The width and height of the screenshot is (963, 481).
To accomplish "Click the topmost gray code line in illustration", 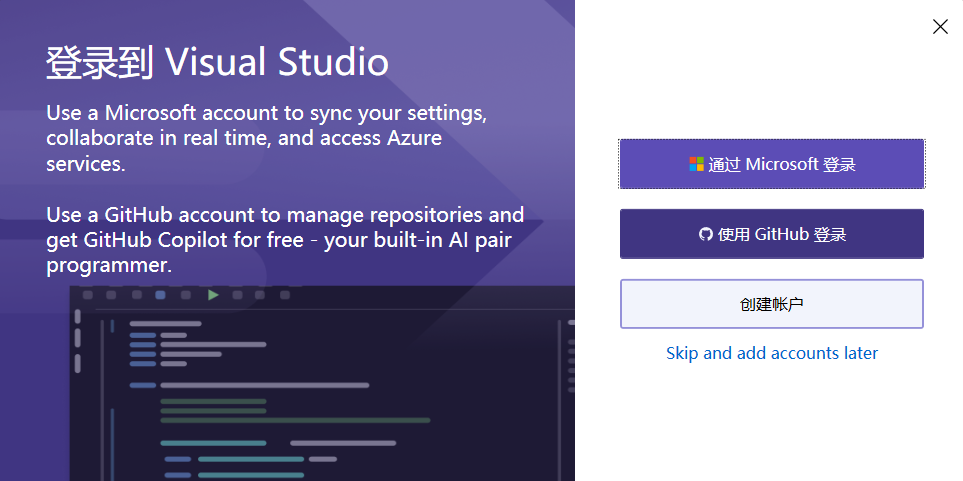I will pos(165,323).
